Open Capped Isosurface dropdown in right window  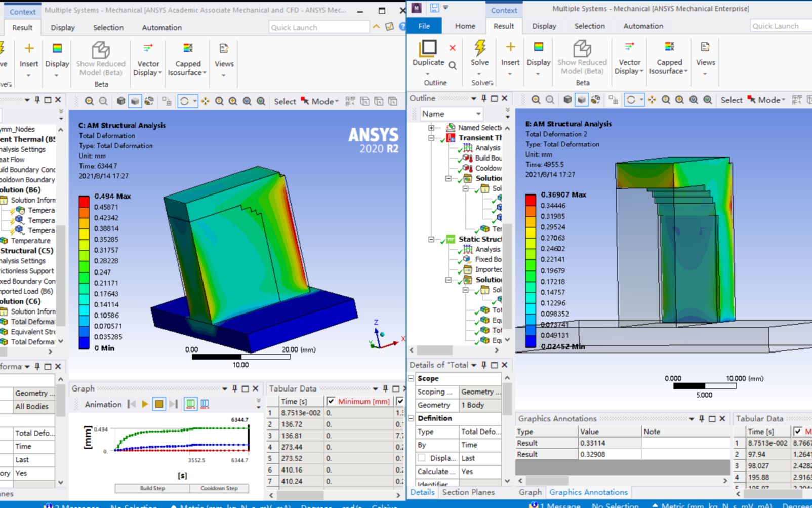pyautogui.click(x=669, y=66)
